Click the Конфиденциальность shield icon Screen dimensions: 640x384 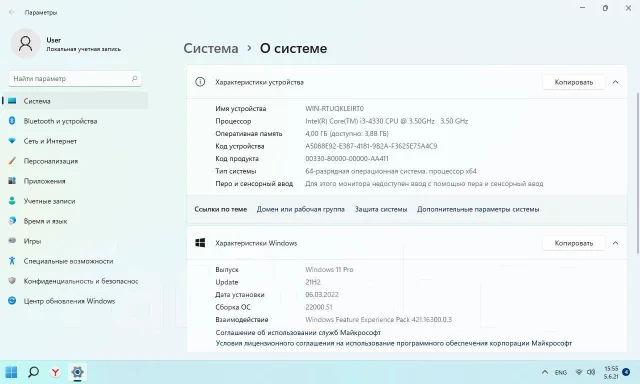12,281
